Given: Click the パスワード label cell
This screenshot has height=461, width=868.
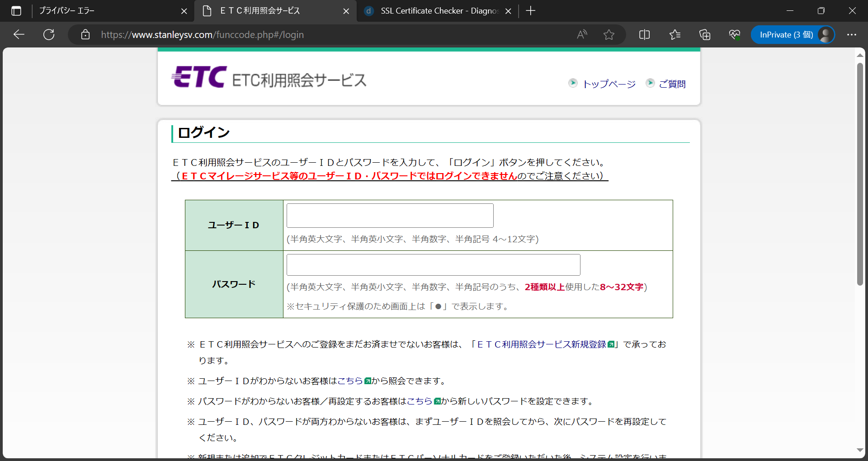Looking at the screenshot, I should coord(234,284).
